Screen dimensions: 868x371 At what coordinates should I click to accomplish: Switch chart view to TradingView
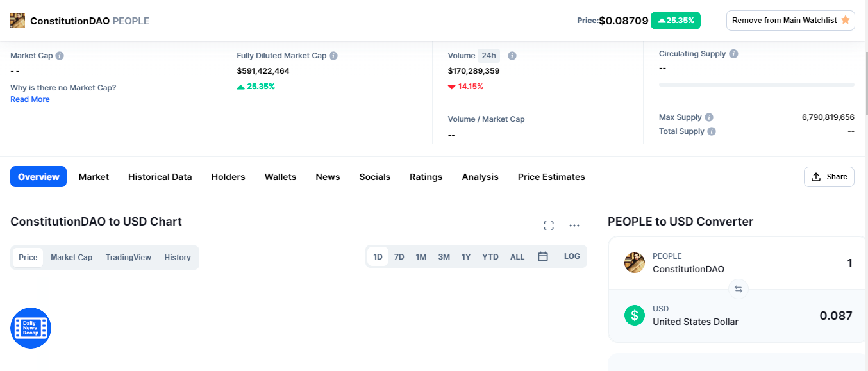click(x=128, y=258)
